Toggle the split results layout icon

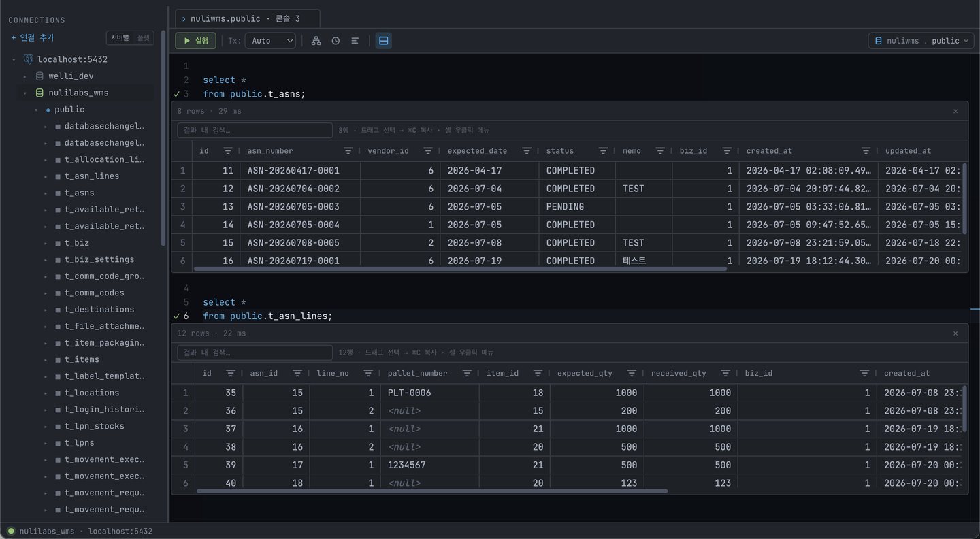click(x=384, y=41)
